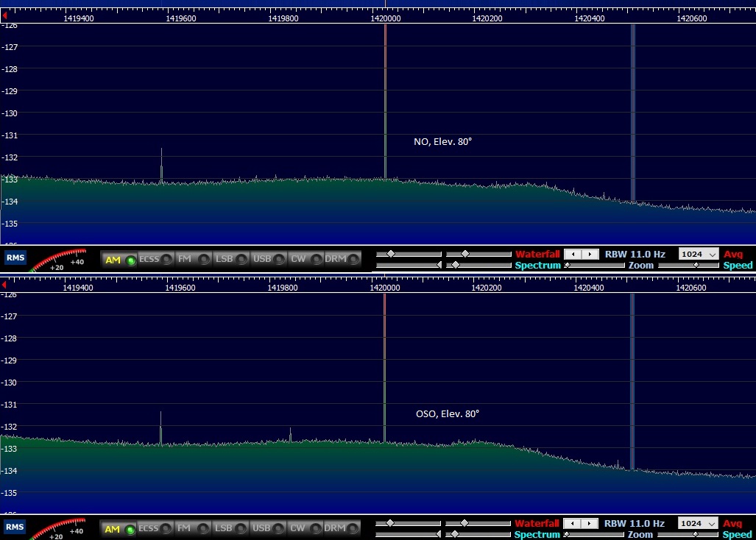Click the -130 dB label in the upper spectrum

(x=9, y=113)
